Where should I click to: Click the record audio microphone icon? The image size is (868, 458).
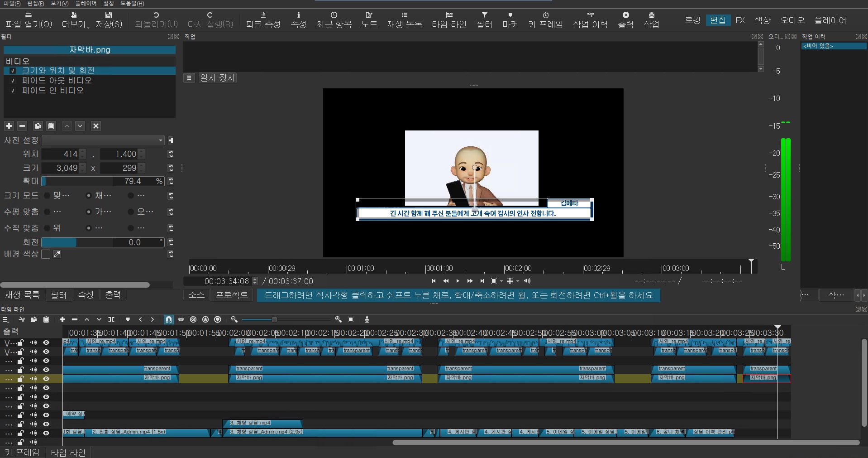pos(367,320)
